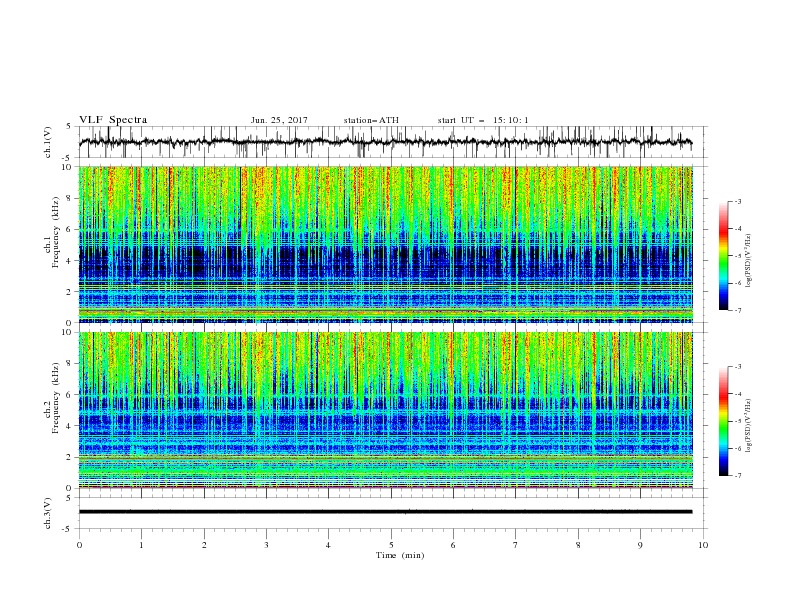Image resolution: width=792 pixels, height=612 pixels.
Task: Click time axis tick label "1"
Action: pos(141,545)
